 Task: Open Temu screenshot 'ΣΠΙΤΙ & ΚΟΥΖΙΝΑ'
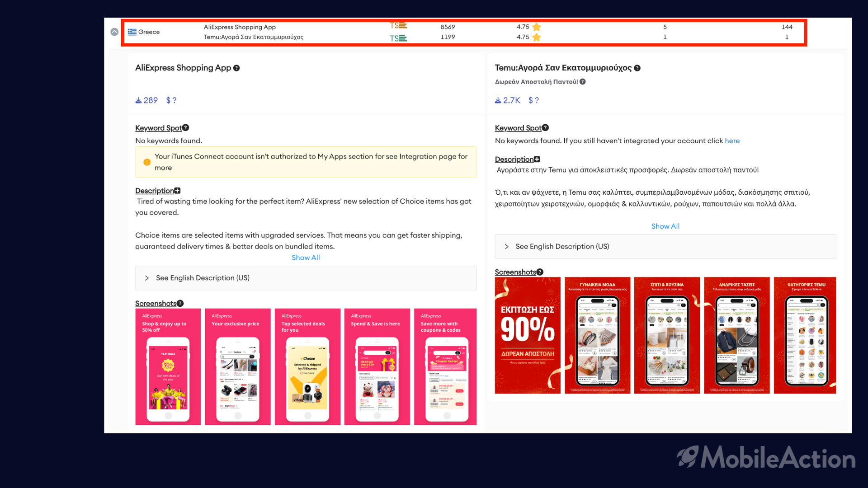[667, 335]
